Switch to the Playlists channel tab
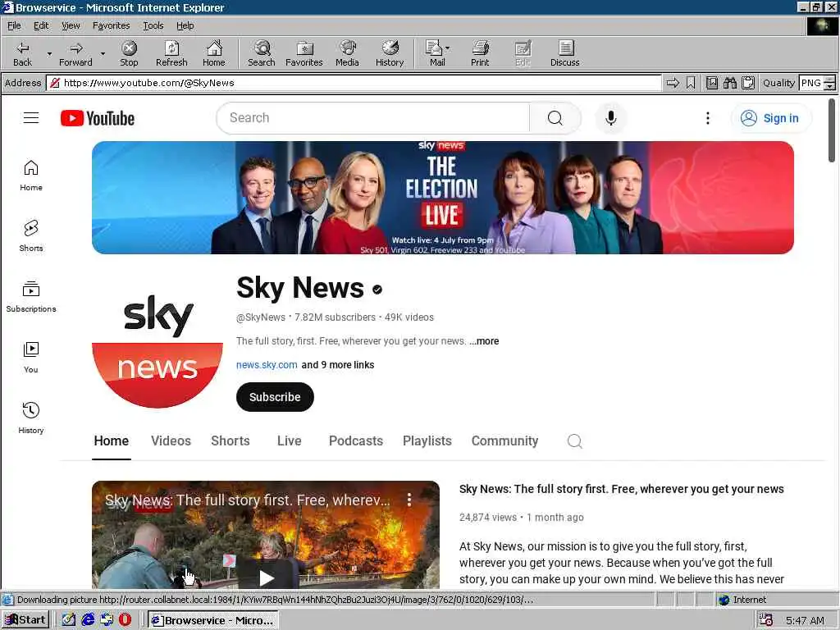This screenshot has width=840, height=630. pyautogui.click(x=427, y=441)
